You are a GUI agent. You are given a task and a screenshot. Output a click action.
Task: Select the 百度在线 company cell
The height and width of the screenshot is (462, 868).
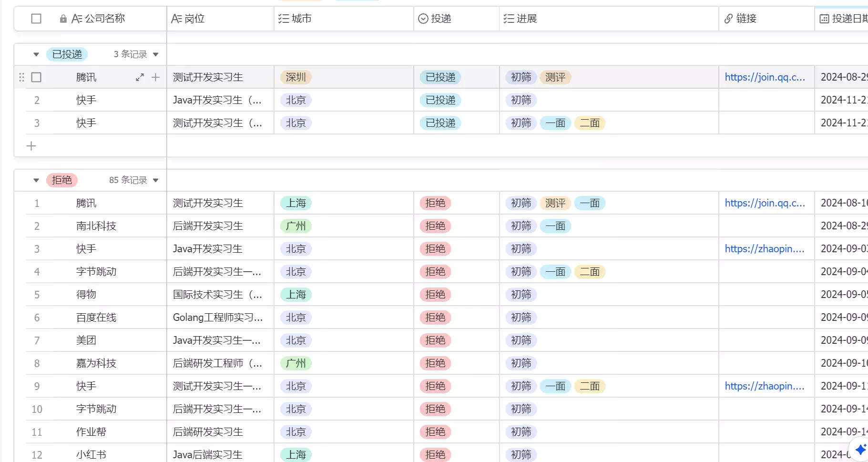(96, 318)
